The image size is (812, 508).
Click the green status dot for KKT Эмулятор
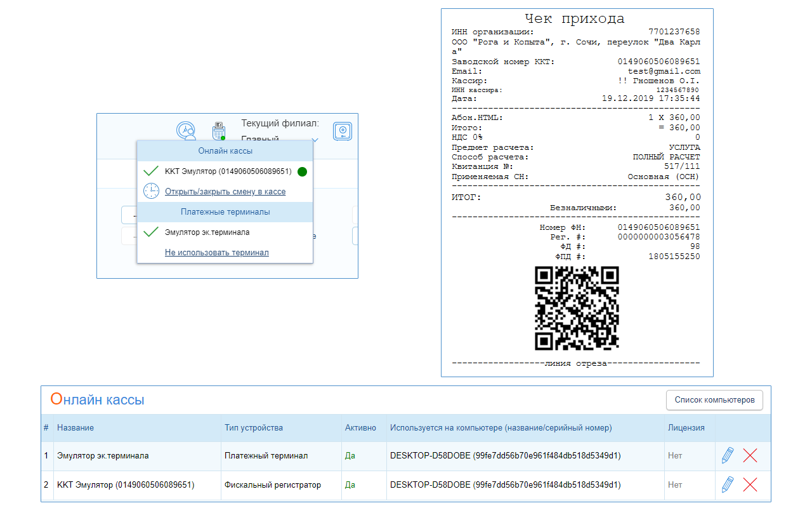click(x=302, y=171)
